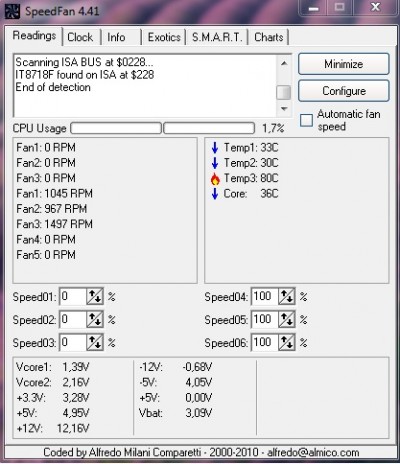This screenshot has width=400, height=464.
Task: Open the Clock tab
Action: [x=80, y=37]
